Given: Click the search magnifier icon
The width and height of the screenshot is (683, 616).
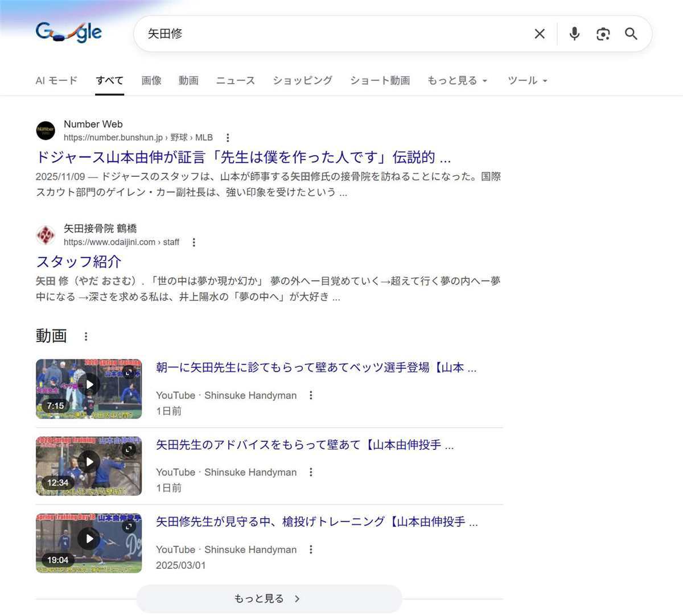Looking at the screenshot, I should [x=631, y=34].
